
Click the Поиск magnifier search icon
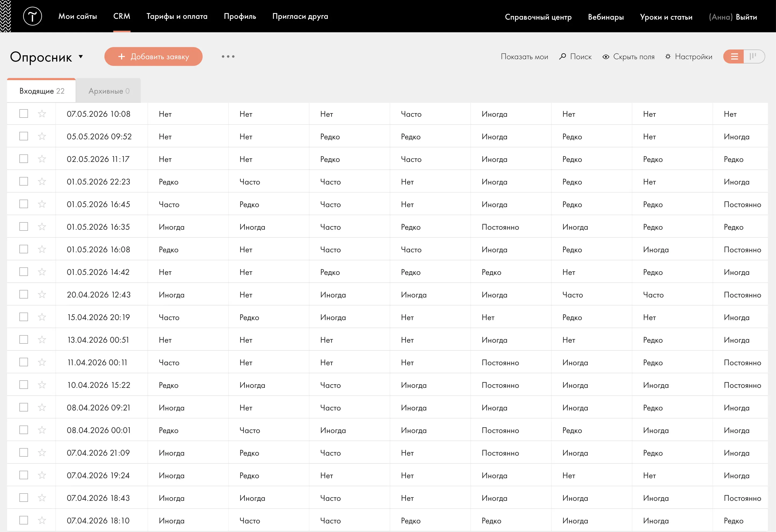point(563,56)
